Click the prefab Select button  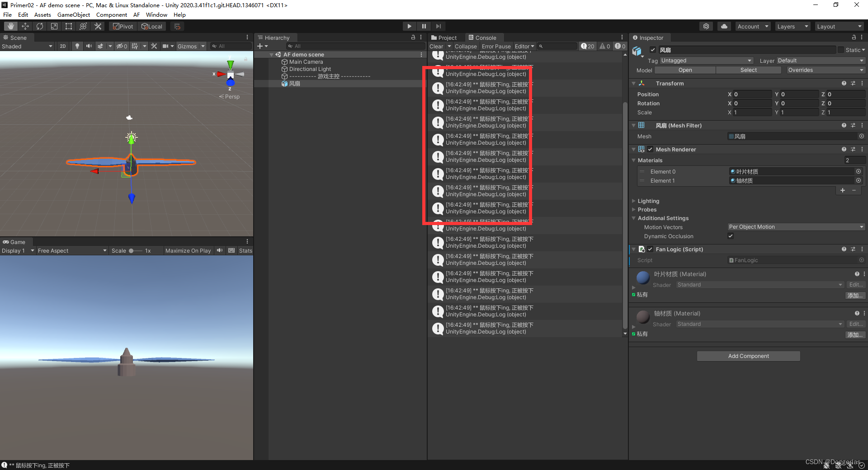(748, 70)
